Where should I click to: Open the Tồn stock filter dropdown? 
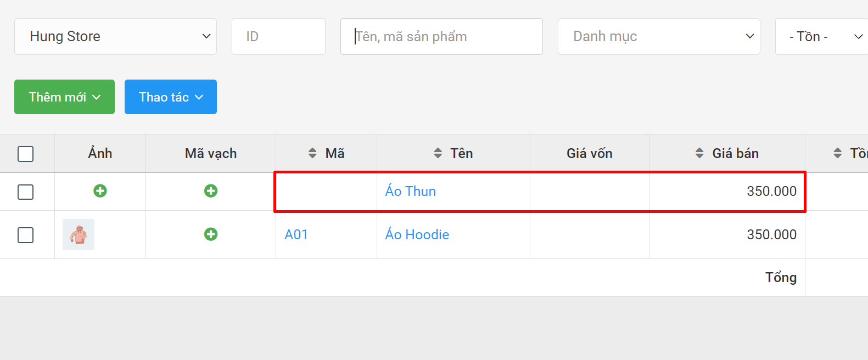821,36
